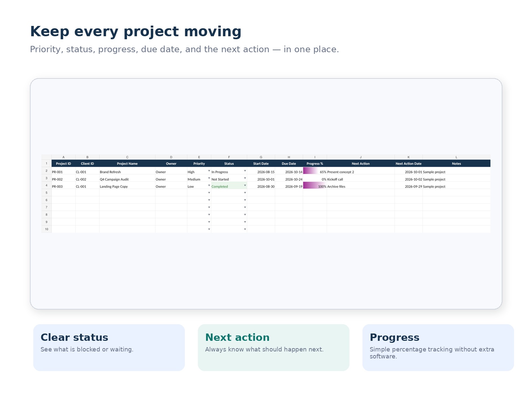Click the Due Date header cell

pyautogui.click(x=289, y=164)
